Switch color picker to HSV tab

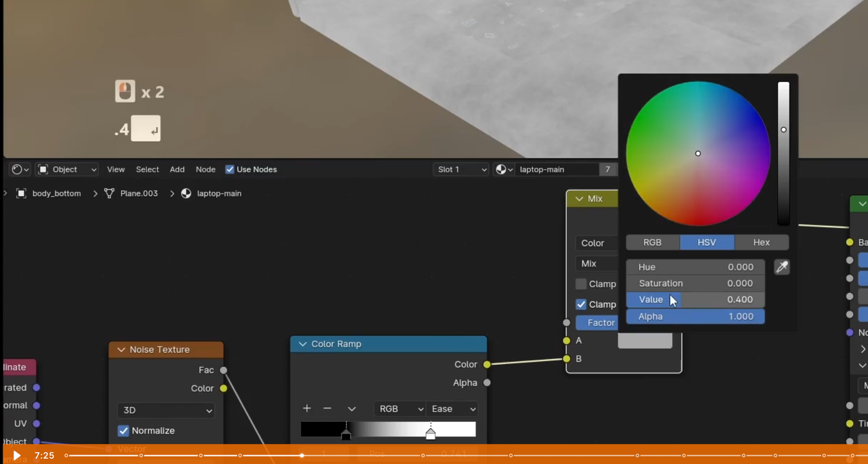[x=707, y=242]
